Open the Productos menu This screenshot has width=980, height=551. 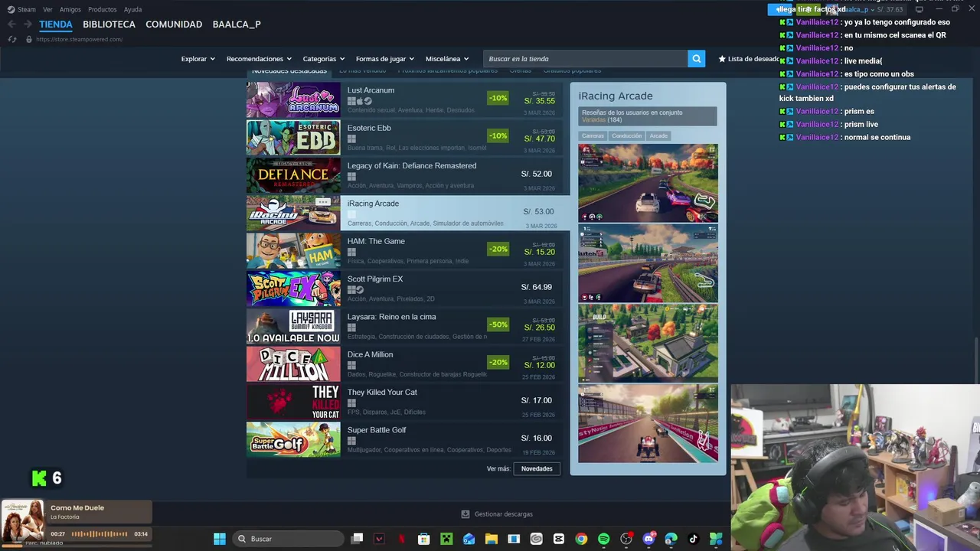click(x=103, y=9)
